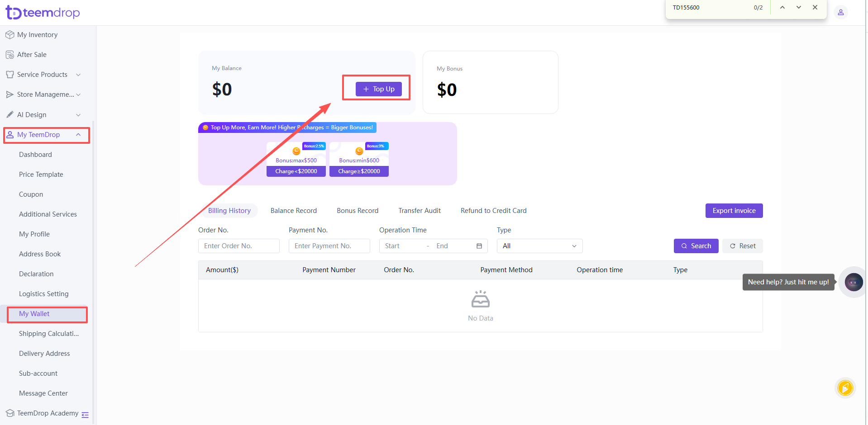The width and height of the screenshot is (868, 425).
Task: Open Address Book page
Action: coord(39,254)
